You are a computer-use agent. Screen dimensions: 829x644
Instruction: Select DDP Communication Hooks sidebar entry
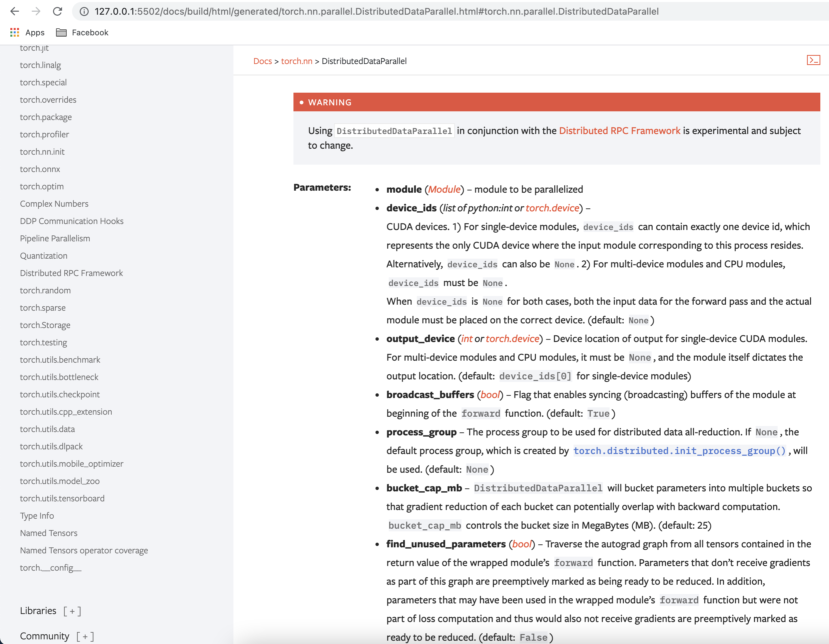pos(72,221)
